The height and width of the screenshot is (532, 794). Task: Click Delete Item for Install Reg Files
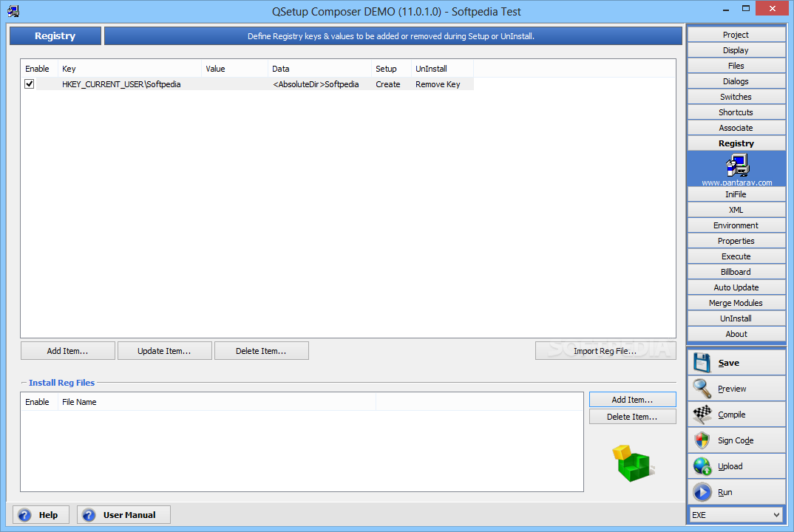click(633, 417)
